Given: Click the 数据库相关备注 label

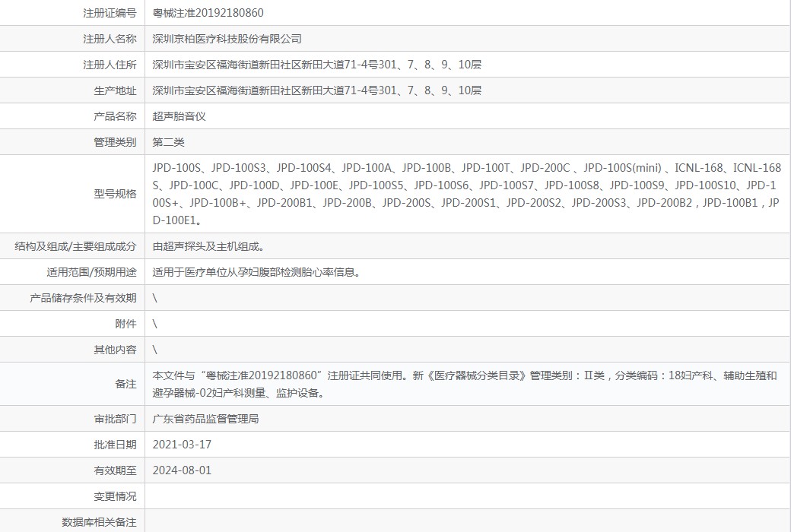Looking at the screenshot, I should 99,522.
